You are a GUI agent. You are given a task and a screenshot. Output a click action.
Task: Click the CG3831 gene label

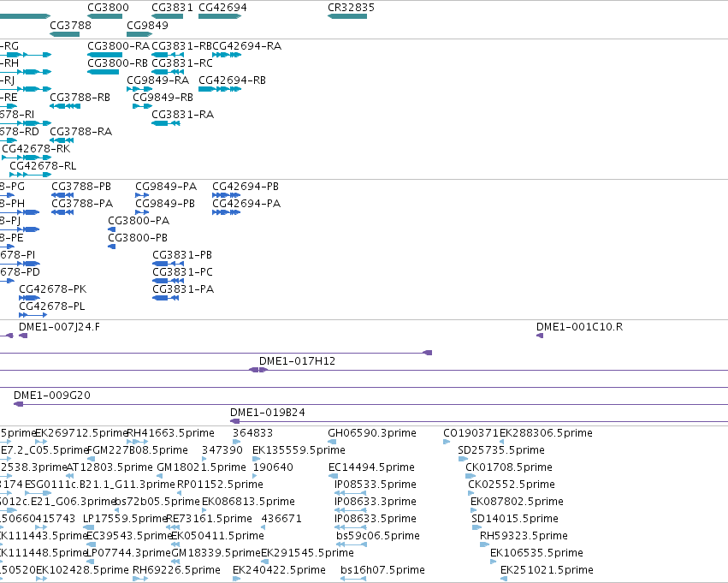click(172, 8)
